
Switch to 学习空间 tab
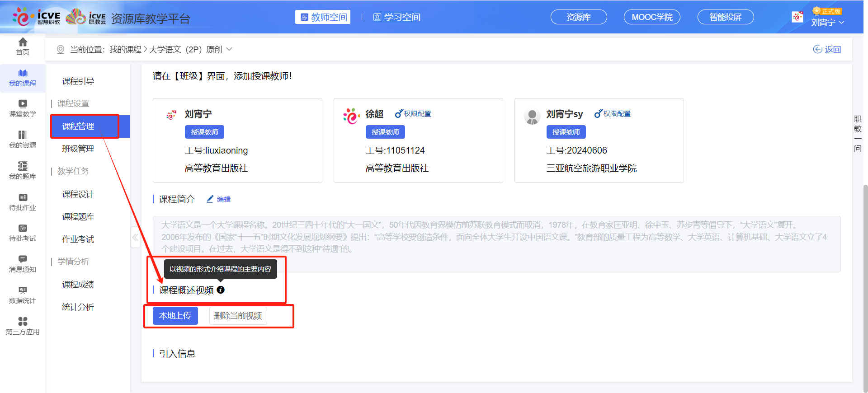pos(396,17)
